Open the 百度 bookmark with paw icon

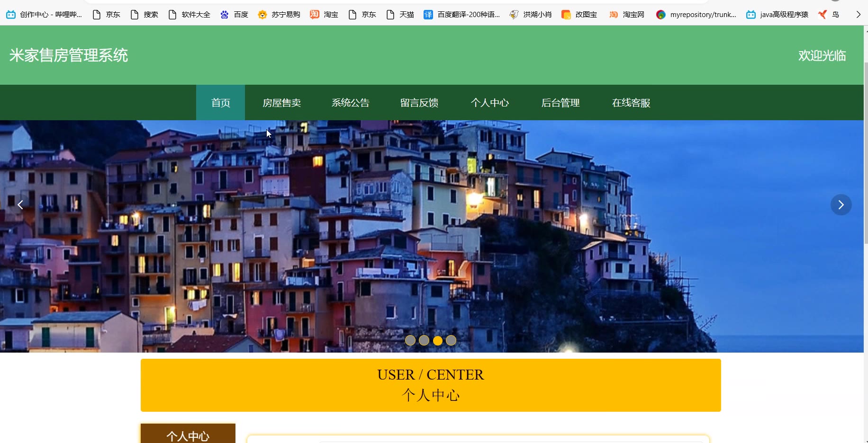[x=235, y=15]
